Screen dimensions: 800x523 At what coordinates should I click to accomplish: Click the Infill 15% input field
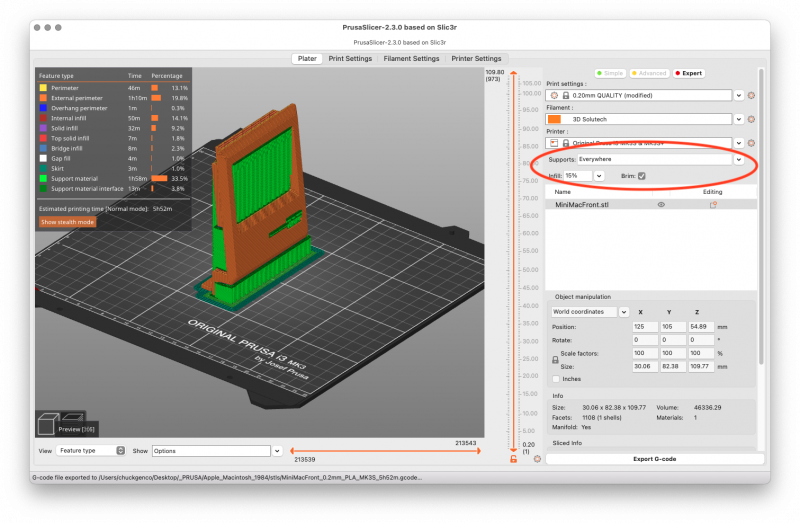pyautogui.click(x=578, y=176)
